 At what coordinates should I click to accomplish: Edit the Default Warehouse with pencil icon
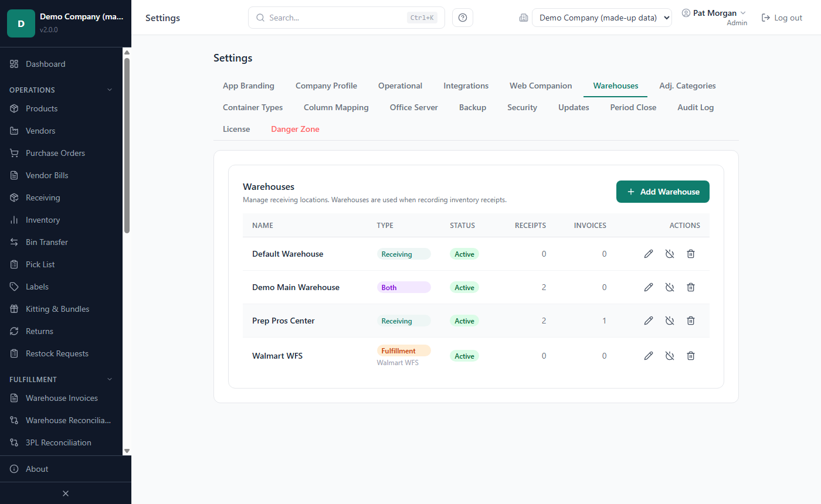(x=649, y=254)
